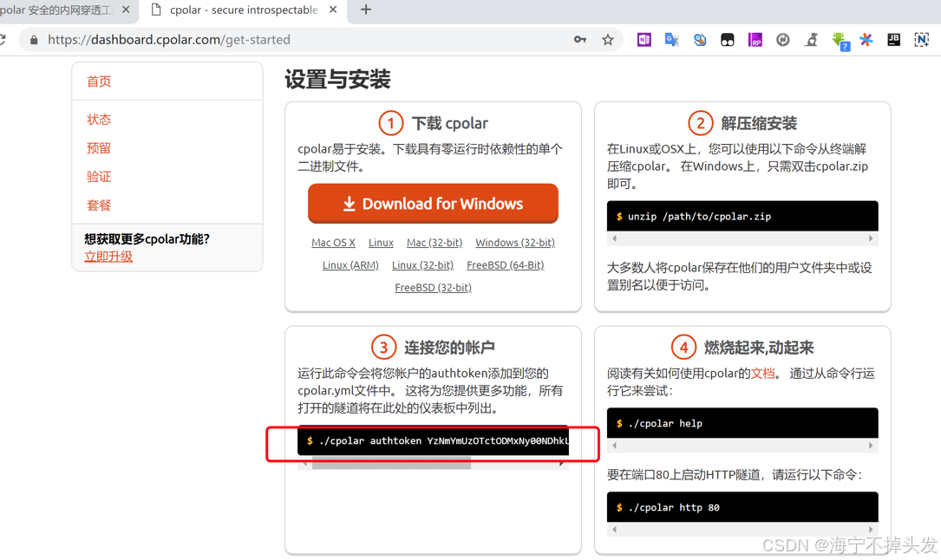The image size is (941, 560).
Task: Click the circular gray refresh-style extension icon
Action: coord(782,40)
